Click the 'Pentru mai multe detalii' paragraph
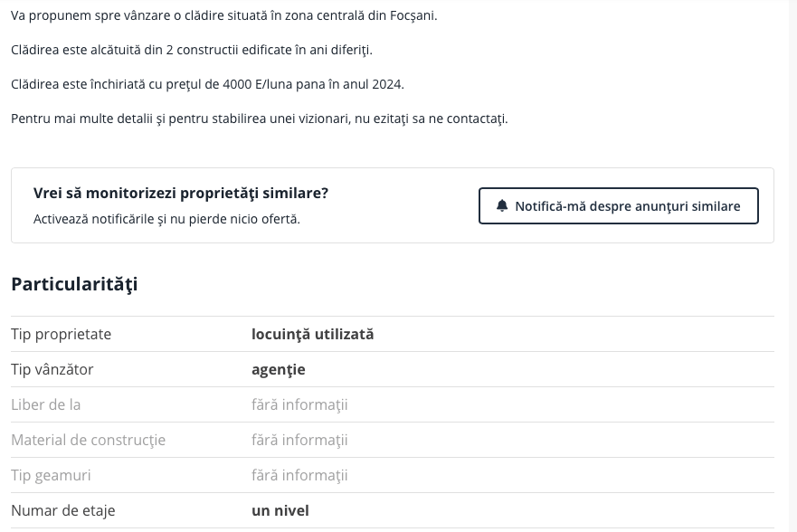Image resolution: width=797 pixels, height=532 pixels. point(259,119)
